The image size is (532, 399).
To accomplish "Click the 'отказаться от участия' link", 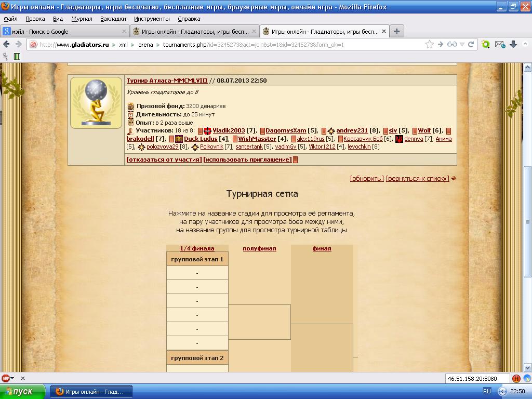I will [x=164, y=159].
